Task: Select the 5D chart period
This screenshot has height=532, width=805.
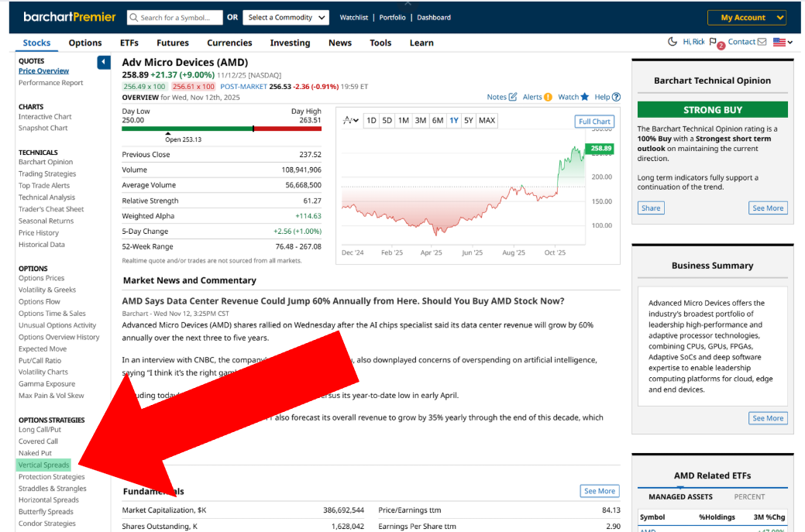Action: (387, 121)
